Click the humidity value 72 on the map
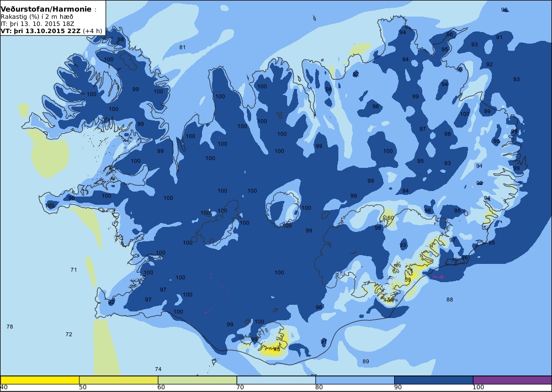 tap(68, 334)
